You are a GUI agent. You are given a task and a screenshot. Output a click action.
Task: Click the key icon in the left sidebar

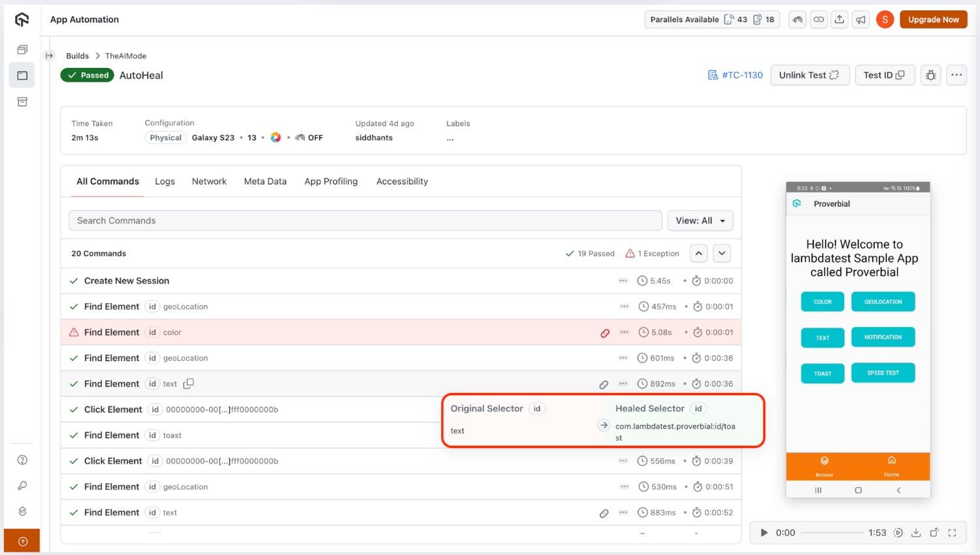coord(22,486)
